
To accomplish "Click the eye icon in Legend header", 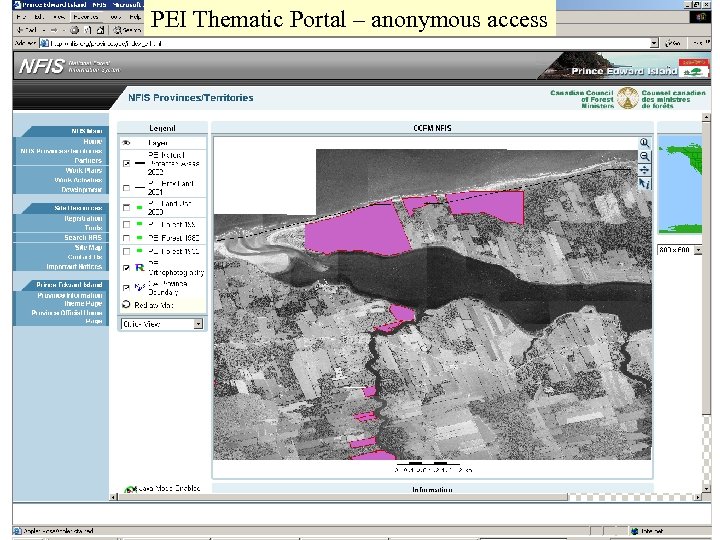I will (x=126, y=142).
